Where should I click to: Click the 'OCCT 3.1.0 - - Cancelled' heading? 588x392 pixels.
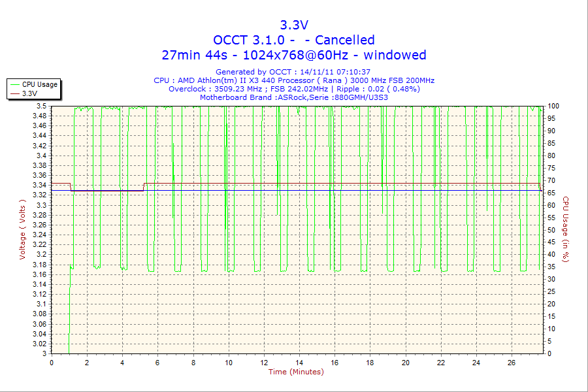(x=294, y=40)
